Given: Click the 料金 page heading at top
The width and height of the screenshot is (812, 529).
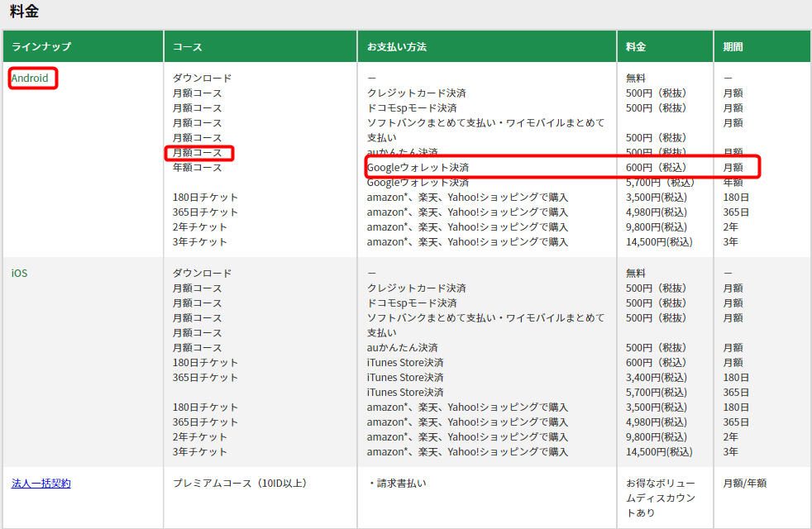Looking at the screenshot, I should [x=24, y=12].
